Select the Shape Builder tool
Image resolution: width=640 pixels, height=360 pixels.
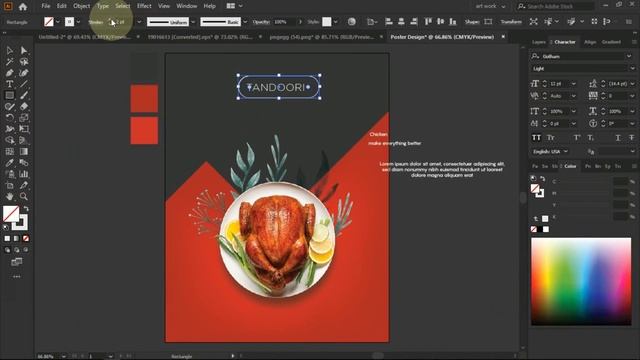tap(9, 140)
